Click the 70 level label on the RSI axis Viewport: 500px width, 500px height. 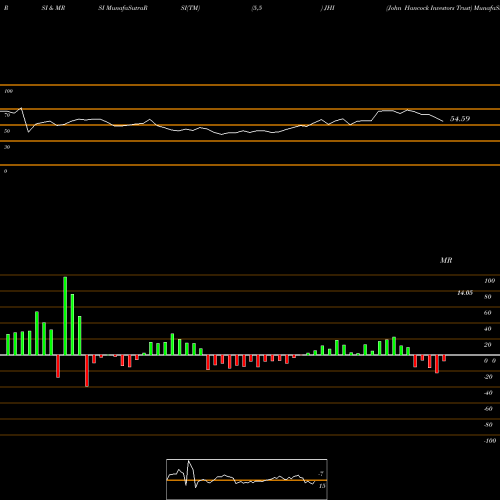point(7,115)
